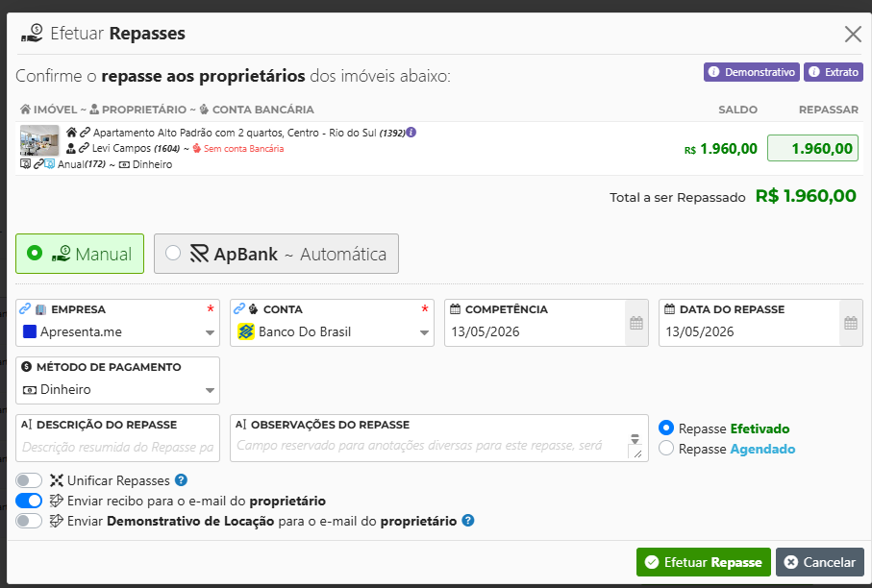Open the Conta dropdown Banco Do Brasil

(x=332, y=331)
